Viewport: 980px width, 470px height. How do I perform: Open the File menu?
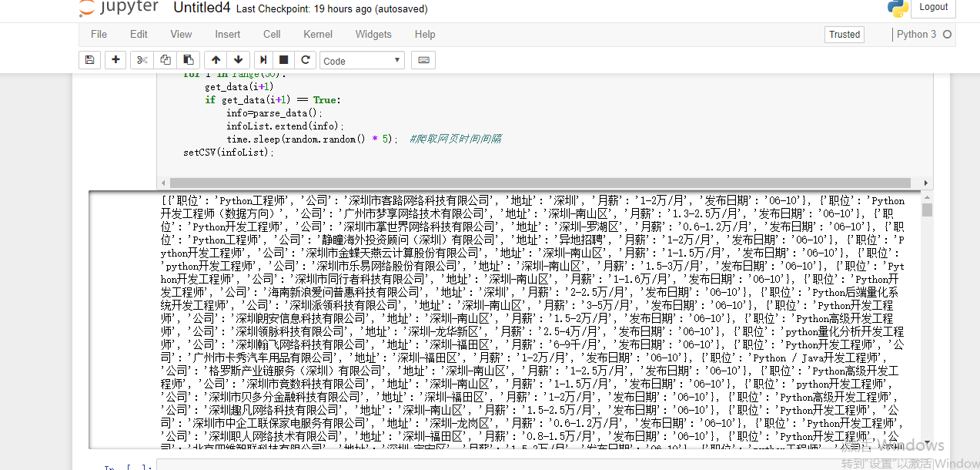click(x=99, y=34)
